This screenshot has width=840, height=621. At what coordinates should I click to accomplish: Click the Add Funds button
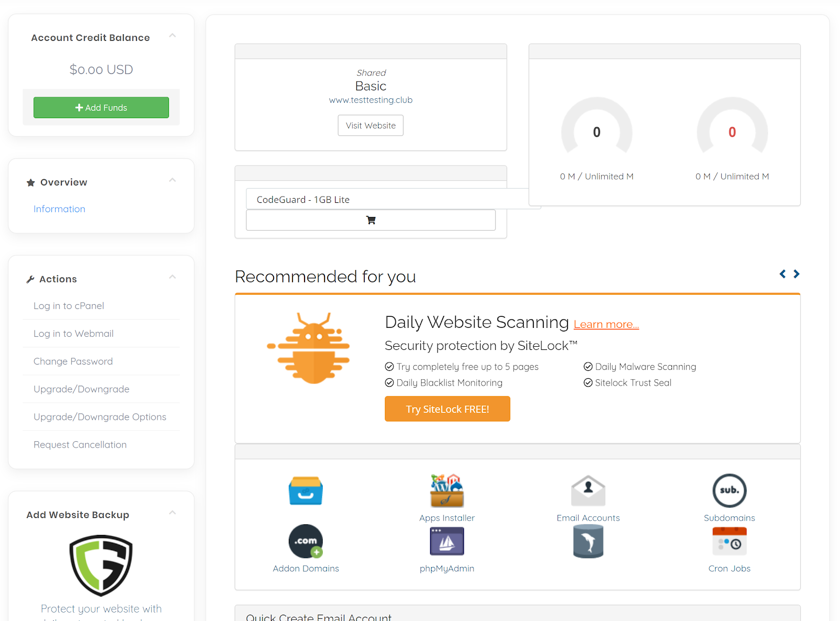click(x=101, y=108)
